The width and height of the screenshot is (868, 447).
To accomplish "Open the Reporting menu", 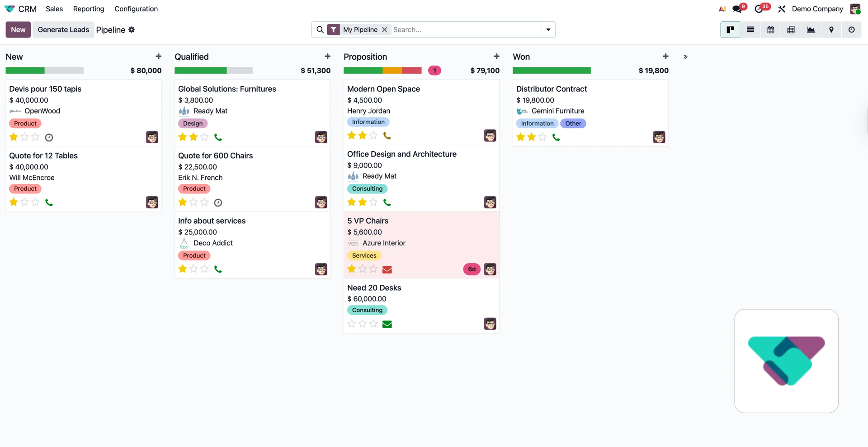I will pyautogui.click(x=89, y=9).
